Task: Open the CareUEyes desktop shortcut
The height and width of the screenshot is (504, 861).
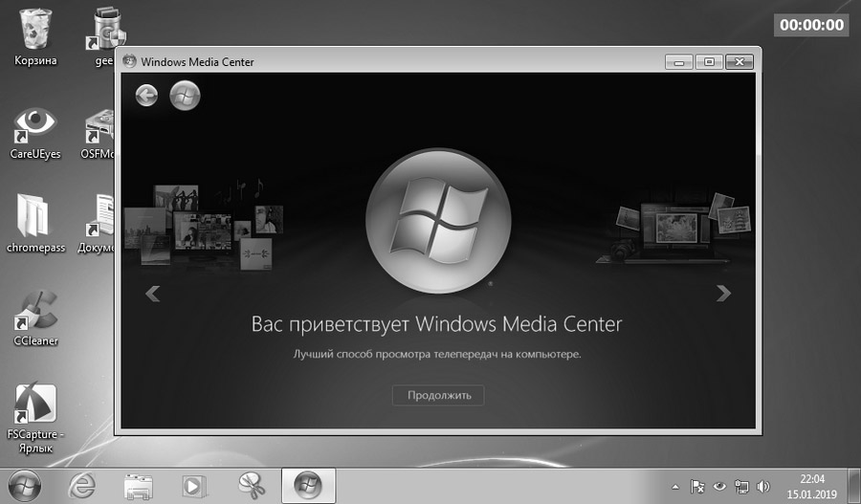Action: tap(35, 133)
